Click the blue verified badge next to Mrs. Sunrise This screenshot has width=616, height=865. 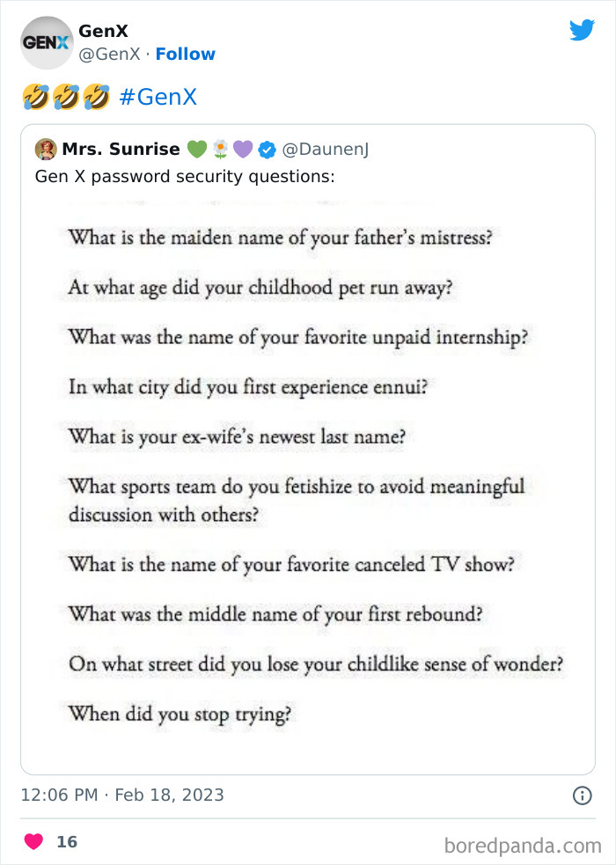pyautogui.click(x=267, y=149)
